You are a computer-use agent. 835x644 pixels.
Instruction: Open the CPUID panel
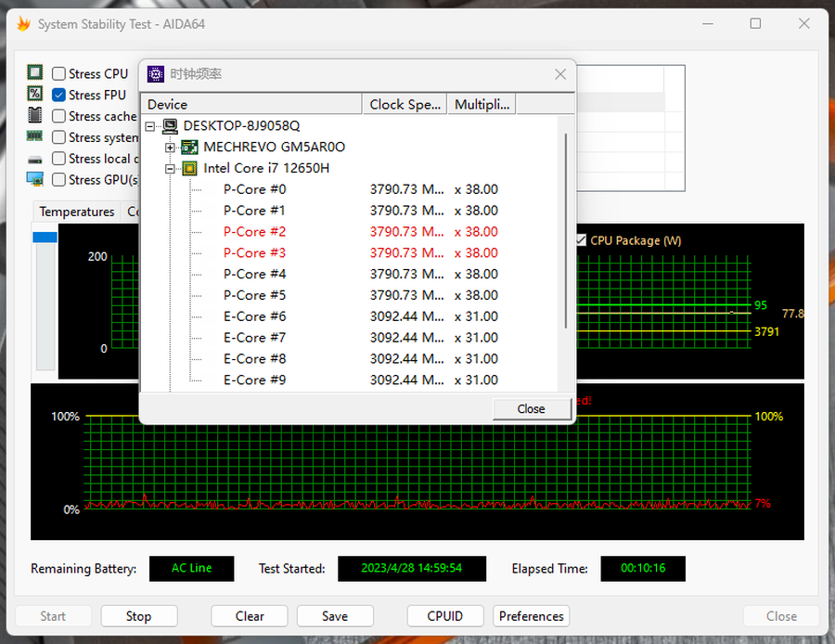click(x=444, y=616)
